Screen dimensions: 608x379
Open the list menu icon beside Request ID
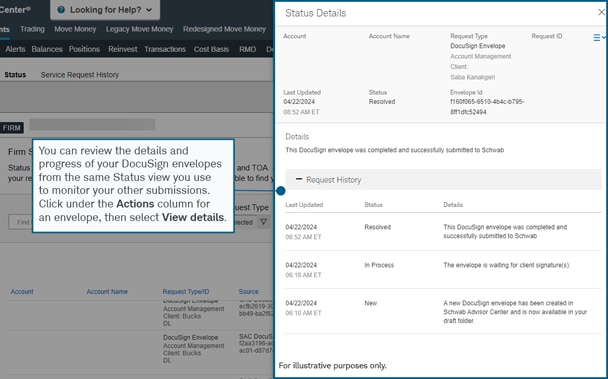coord(599,38)
